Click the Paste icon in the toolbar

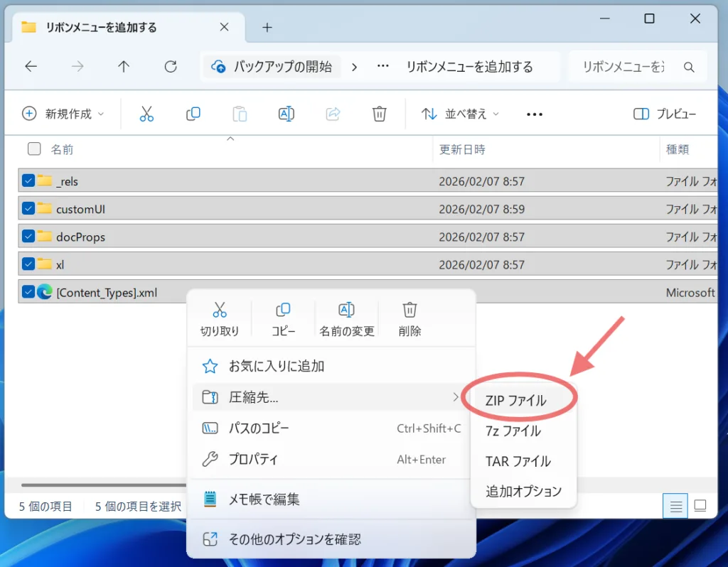(239, 114)
